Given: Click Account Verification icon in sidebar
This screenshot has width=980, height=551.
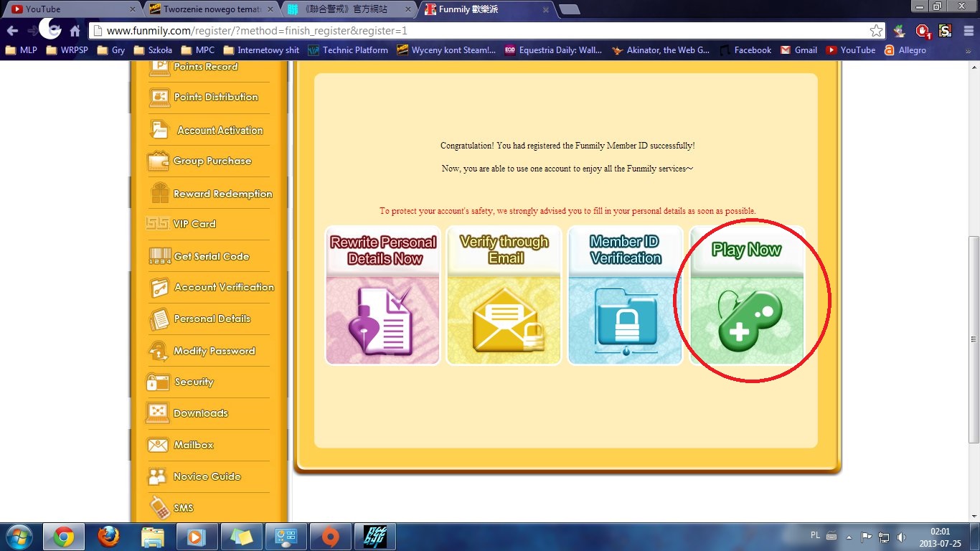Looking at the screenshot, I should tap(159, 288).
